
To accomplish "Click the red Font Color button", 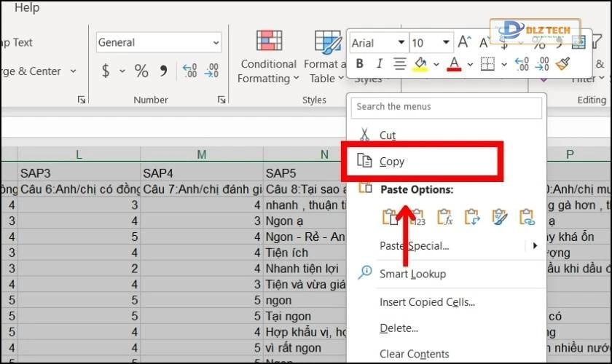I will [454, 64].
